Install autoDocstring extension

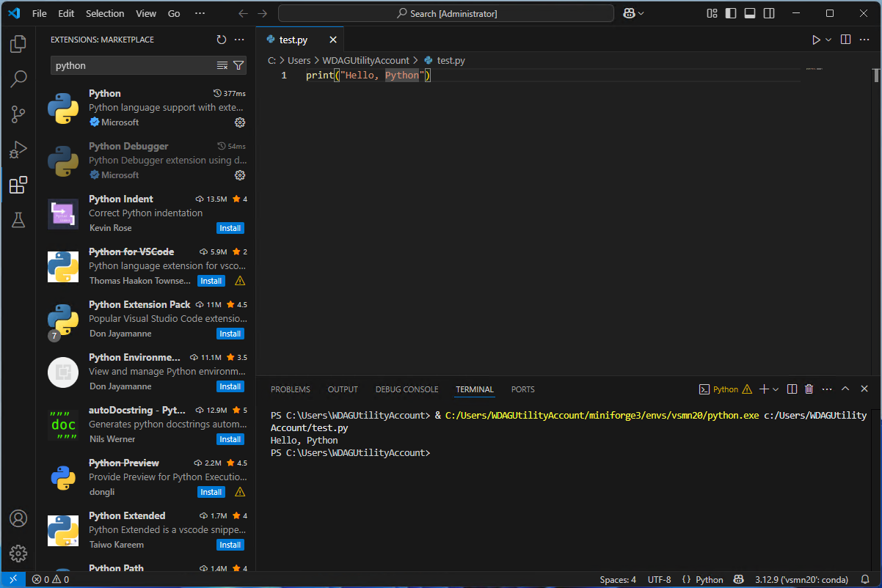230,439
